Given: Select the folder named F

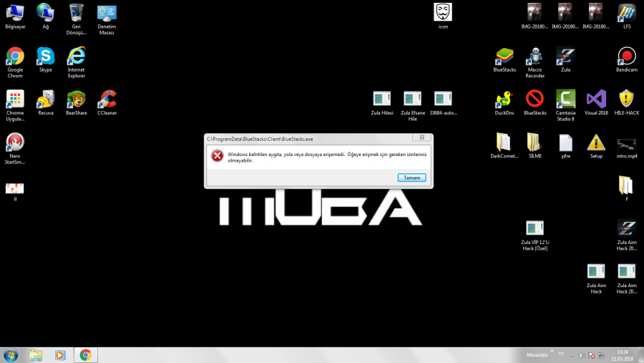Looking at the screenshot, I should pos(627,188).
